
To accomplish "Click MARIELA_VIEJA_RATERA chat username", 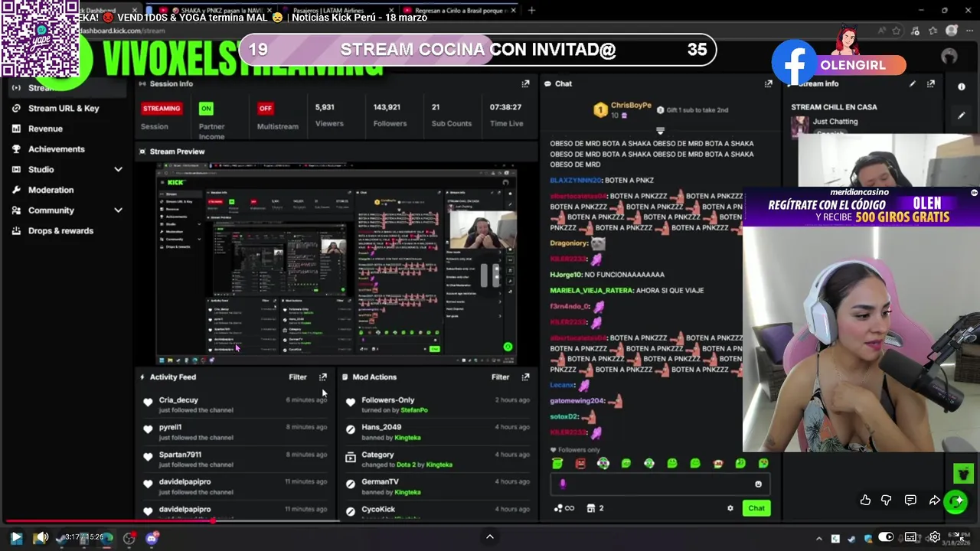I will coord(592,290).
